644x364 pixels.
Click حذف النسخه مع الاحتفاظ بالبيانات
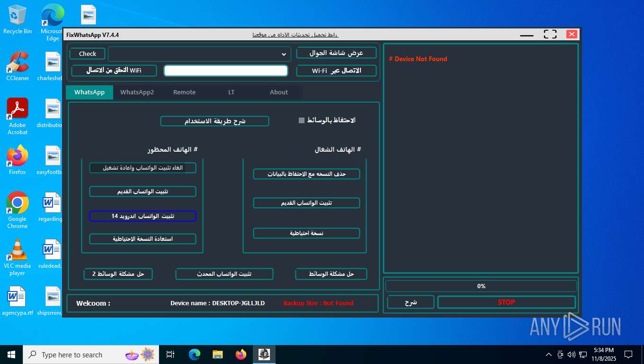pyautogui.click(x=306, y=174)
